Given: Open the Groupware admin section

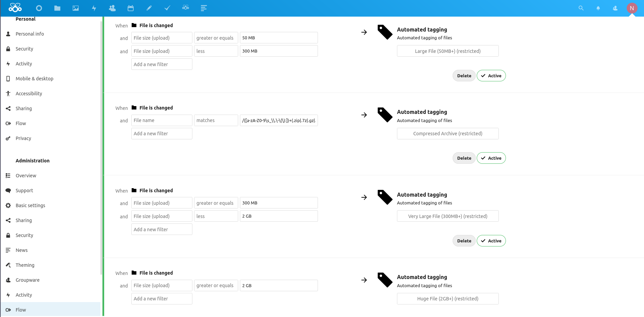Looking at the screenshot, I should pos(27,280).
